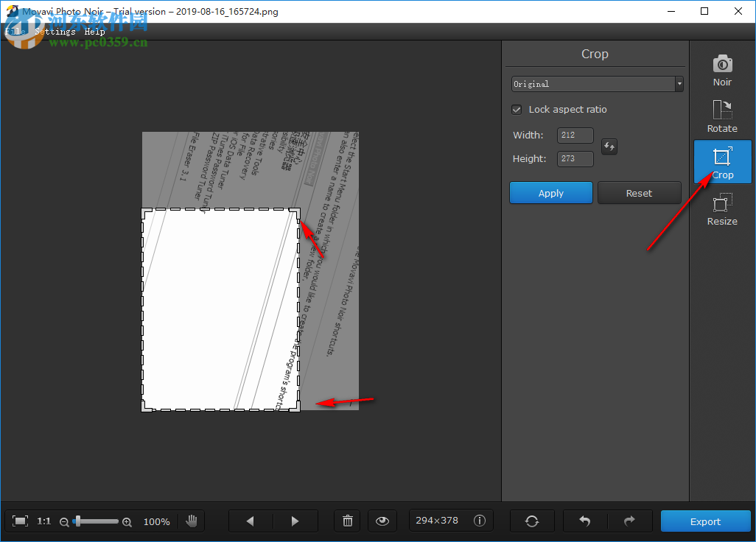Click the crop Width input field
Image resolution: width=756 pixels, height=542 pixels.
575,135
